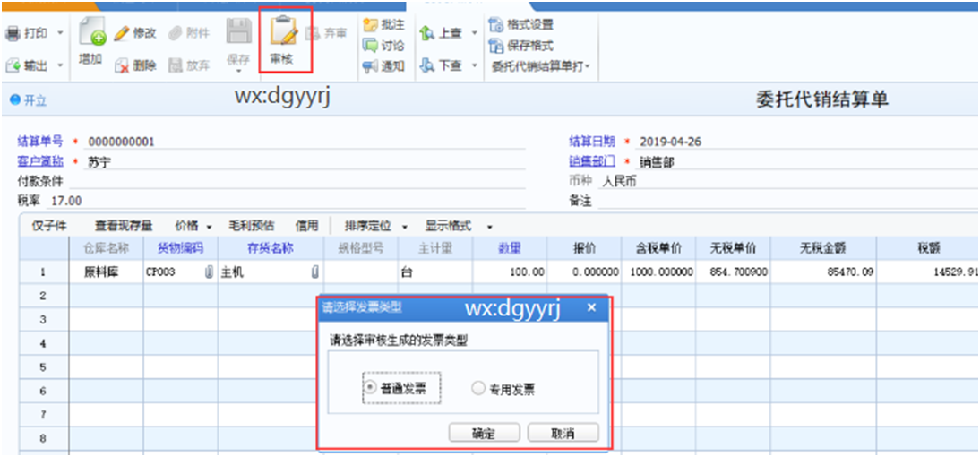Image resolution: width=980 pixels, height=457 pixels.
Task: Select the 普通发票 radio button
Action: 370,389
